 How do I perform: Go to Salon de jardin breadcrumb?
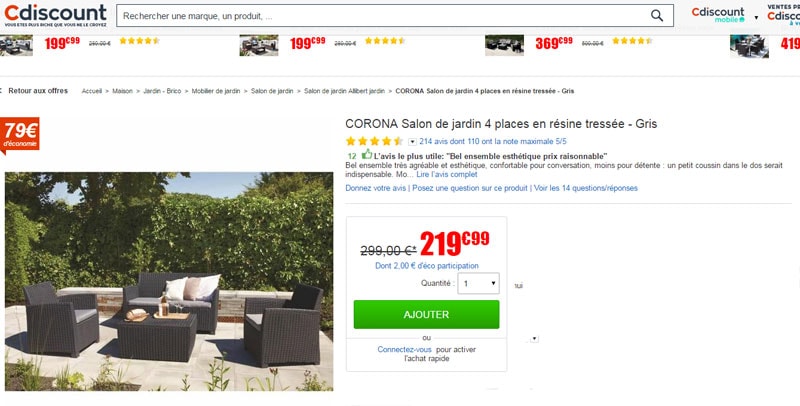(x=272, y=91)
